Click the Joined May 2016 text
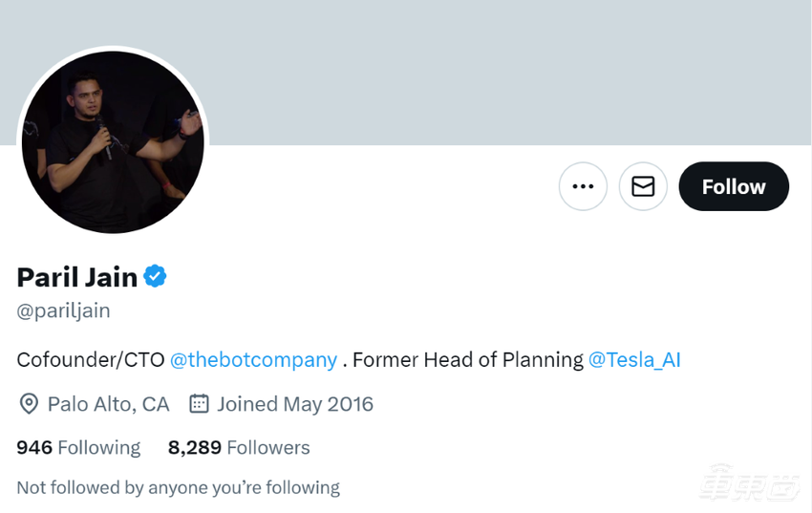 point(294,404)
